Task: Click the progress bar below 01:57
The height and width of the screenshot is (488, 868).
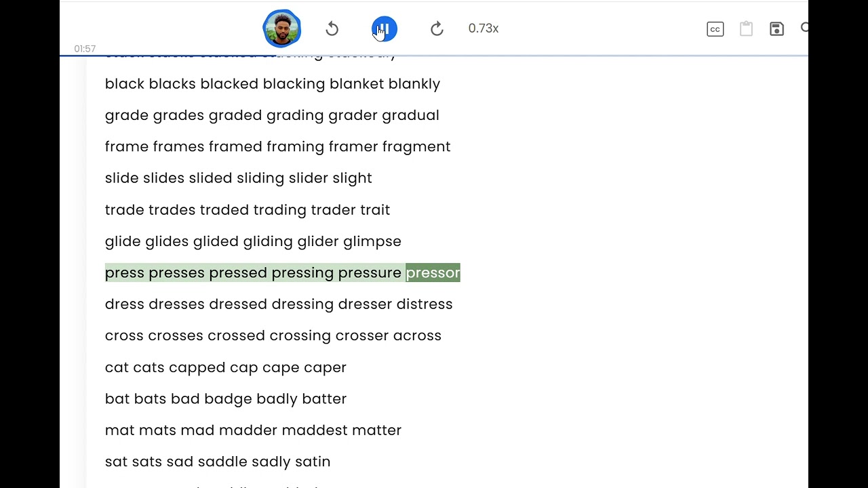Action: pyautogui.click(x=434, y=55)
